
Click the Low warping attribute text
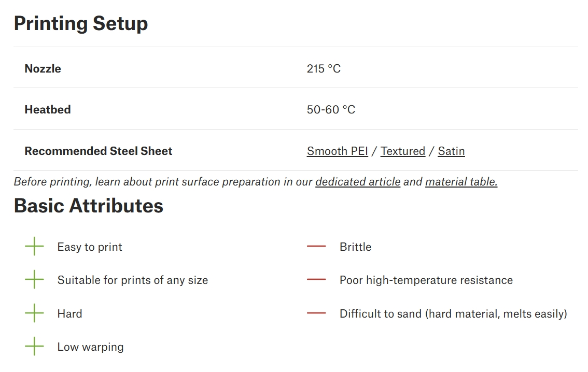(x=90, y=347)
